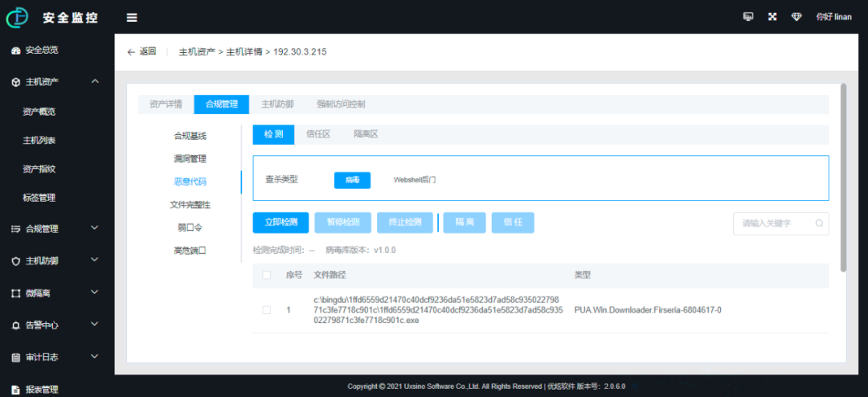868x397 pixels.
Task: Open 报表管理 in the sidebar
Action: pyautogui.click(x=42, y=389)
